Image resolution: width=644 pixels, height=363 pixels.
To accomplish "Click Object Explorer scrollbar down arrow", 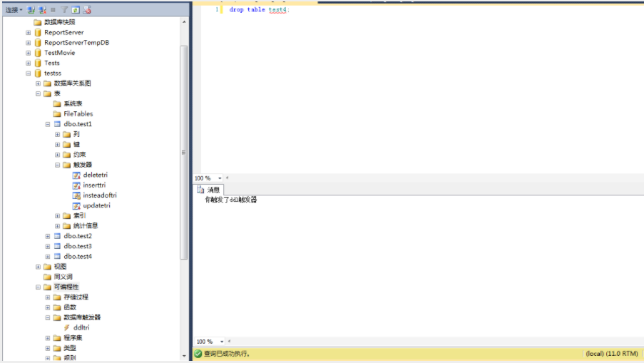I will coord(184,356).
